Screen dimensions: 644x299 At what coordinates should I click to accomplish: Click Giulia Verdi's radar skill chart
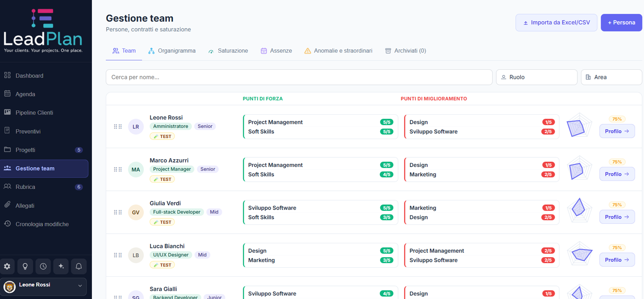pyautogui.click(x=579, y=210)
